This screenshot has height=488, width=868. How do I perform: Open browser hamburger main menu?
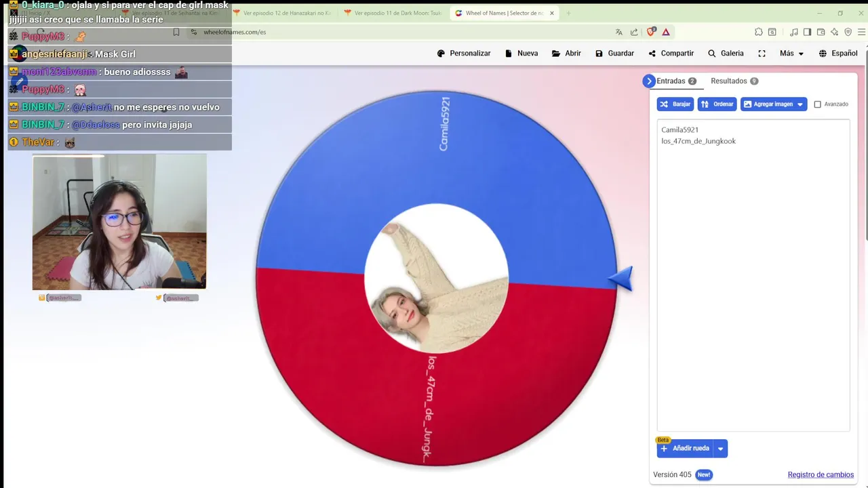click(862, 32)
